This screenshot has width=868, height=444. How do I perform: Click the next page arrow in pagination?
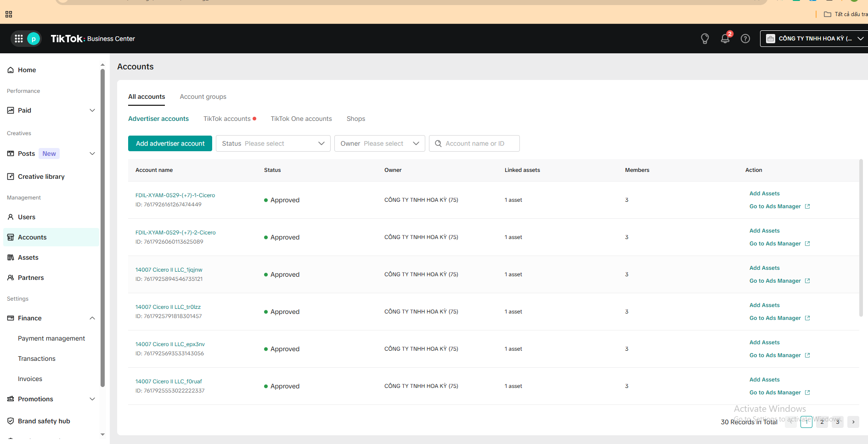[x=853, y=422]
